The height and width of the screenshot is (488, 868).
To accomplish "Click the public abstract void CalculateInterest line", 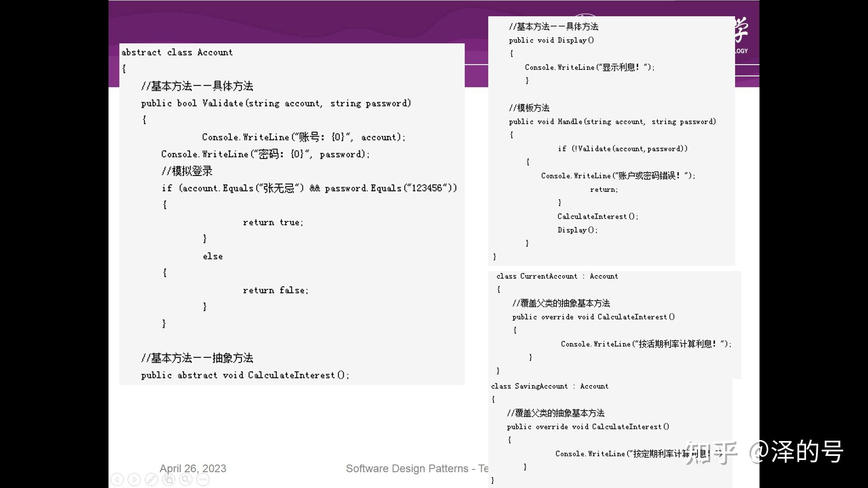I will (x=245, y=375).
